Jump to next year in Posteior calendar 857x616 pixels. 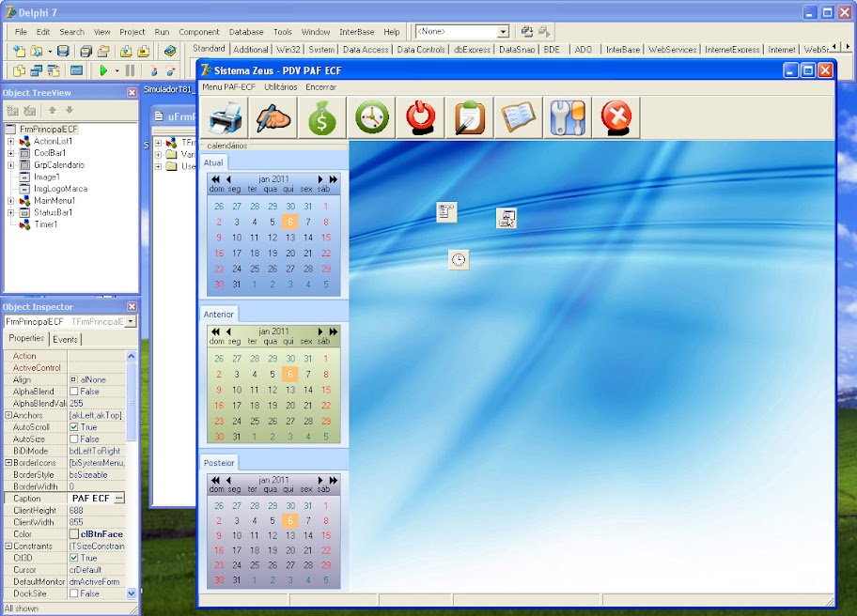tap(334, 480)
